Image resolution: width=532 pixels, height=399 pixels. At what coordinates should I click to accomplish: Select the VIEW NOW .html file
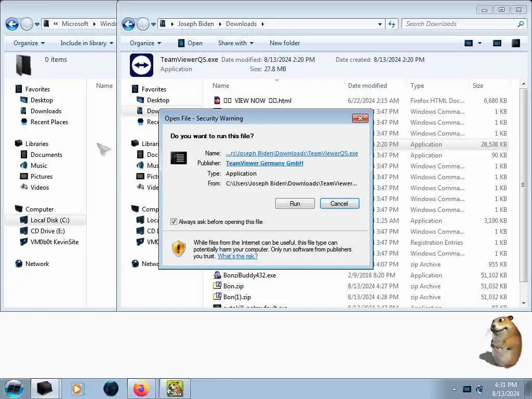click(257, 101)
